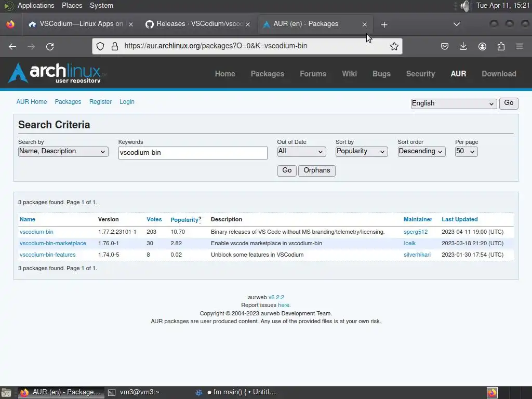Open the English language dropdown
The image size is (532, 399).
point(454,103)
